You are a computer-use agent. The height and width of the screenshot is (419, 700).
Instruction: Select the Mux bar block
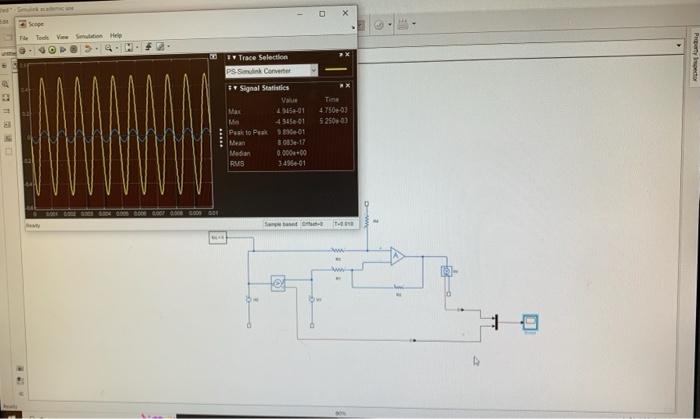[x=496, y=322]
